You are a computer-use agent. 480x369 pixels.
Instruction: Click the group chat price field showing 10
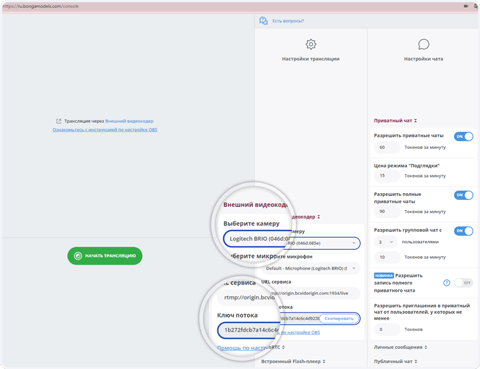(x=387, y=257)
